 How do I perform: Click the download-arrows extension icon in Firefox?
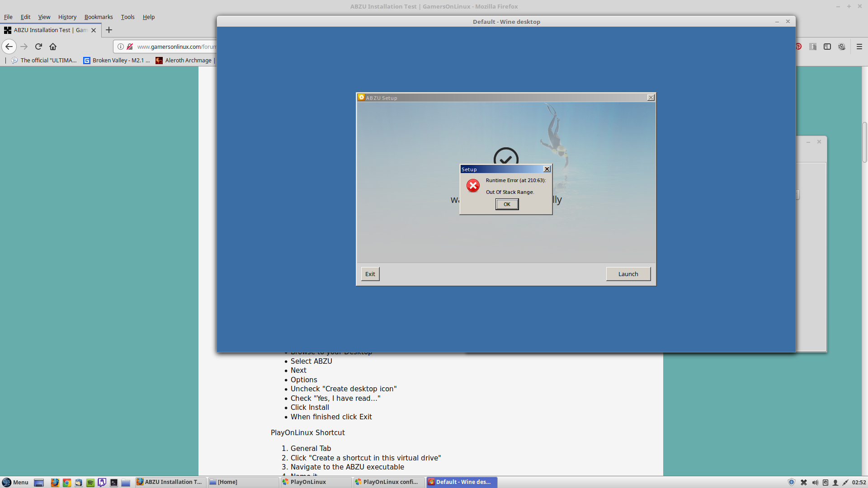(813, 47)
